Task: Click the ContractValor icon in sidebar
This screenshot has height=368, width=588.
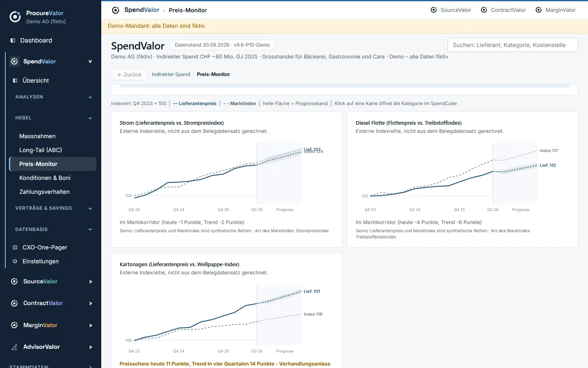Action: [14, 303]
